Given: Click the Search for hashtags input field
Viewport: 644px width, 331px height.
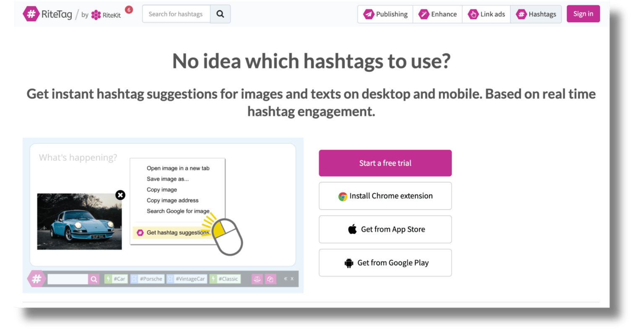Looking at the screenshot, I should pos(176,14).
